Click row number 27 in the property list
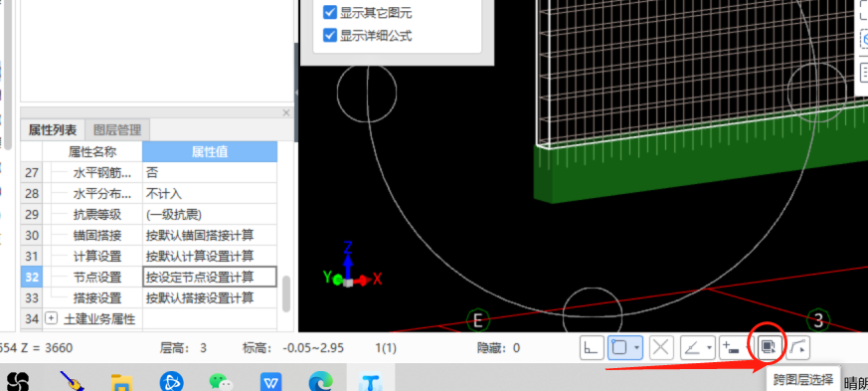868x391 pixels. (x=32, y=173)
